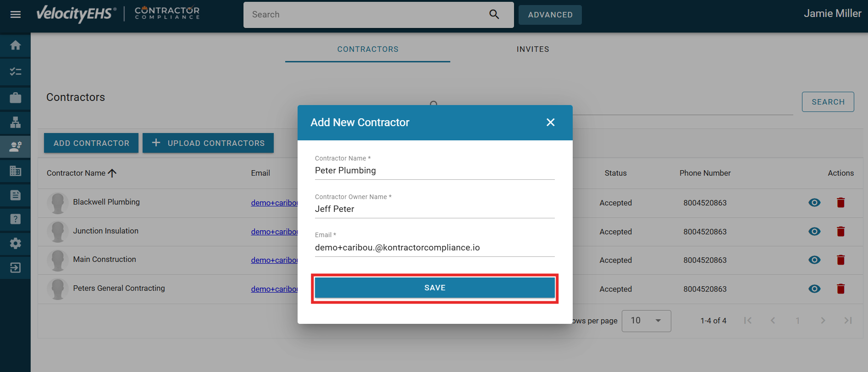Save the new contractor Peter Plumbing

435,288
